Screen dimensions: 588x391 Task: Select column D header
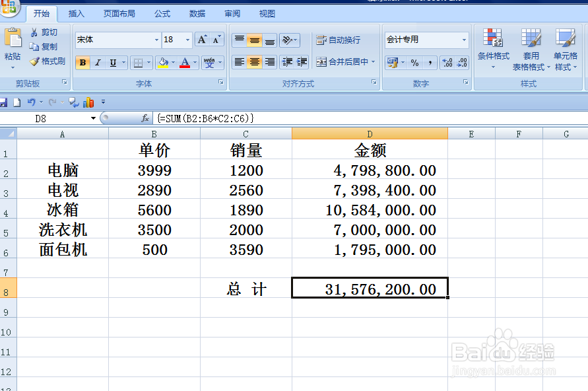pyautogui.click(x=370, y=133)
